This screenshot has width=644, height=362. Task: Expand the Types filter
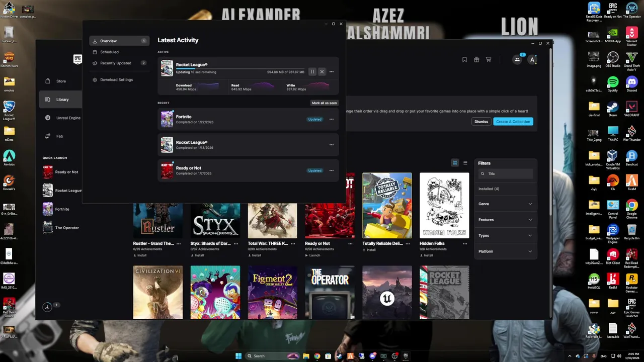tap(505, 235)
